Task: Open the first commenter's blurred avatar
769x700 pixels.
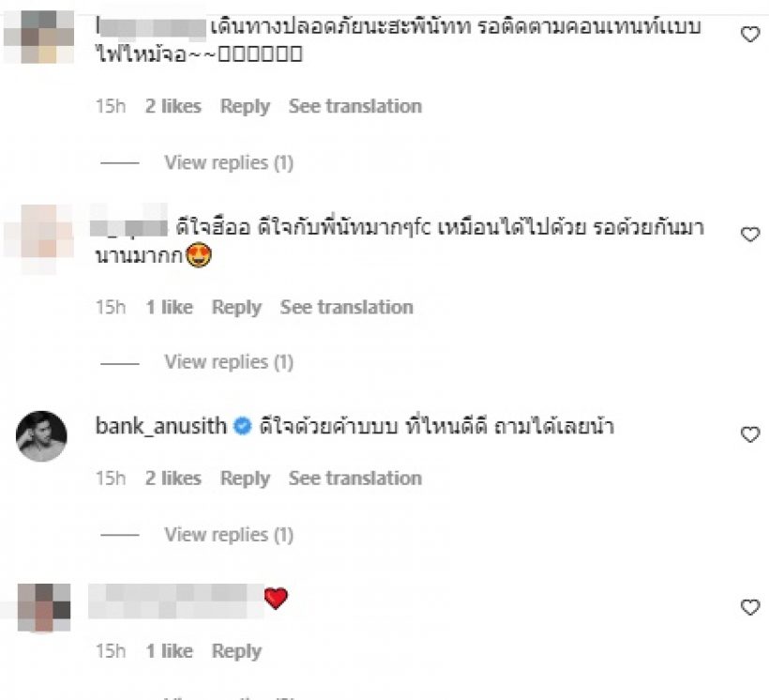Action: click(38, 37)
